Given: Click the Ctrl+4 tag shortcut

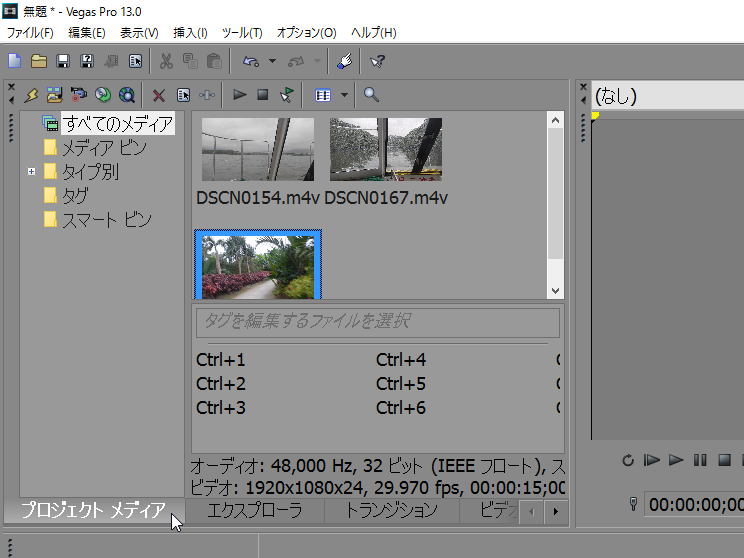Looking at the screenshot, I should coord(401,360).
